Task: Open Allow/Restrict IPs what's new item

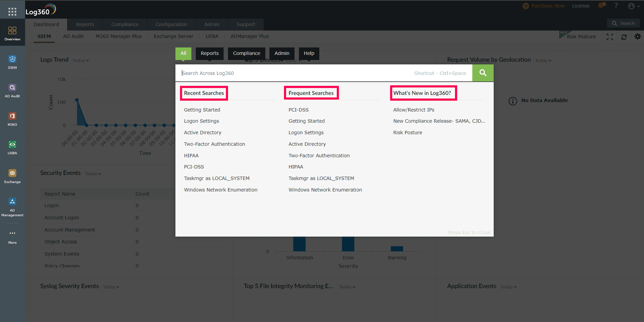Action: [x=414, y=110]
